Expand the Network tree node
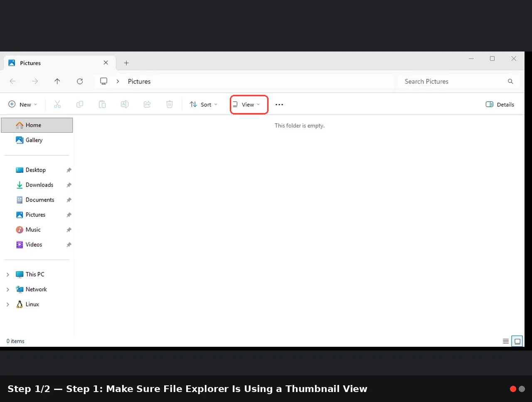 pyautogui.click(x=8, y=289)
